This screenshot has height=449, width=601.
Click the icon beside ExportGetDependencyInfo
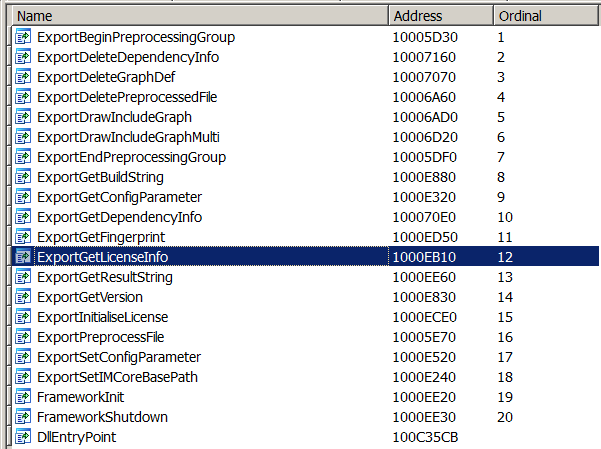pyautogui.click(x=23, y=217)
